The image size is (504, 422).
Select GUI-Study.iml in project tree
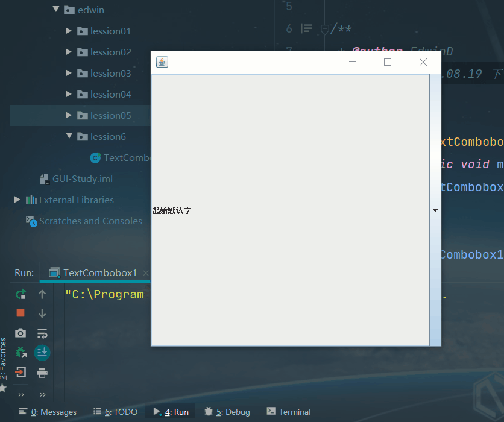point(82,178)
